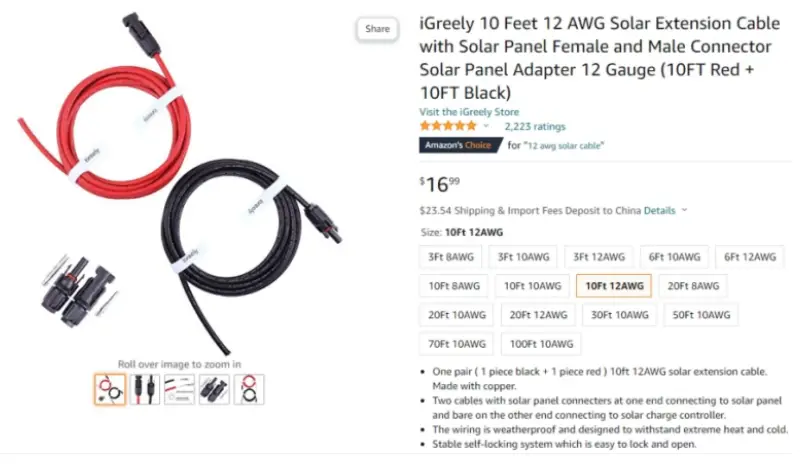Click the Share button above product image
Viewport: 811px width, 472px height.
(x=377, y=29)
